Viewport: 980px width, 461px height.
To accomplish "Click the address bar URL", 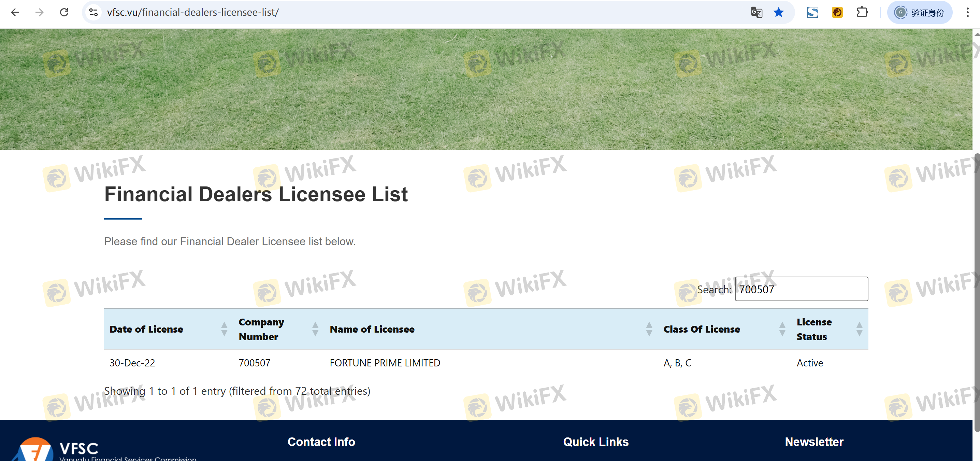I will tap(192, 12).
